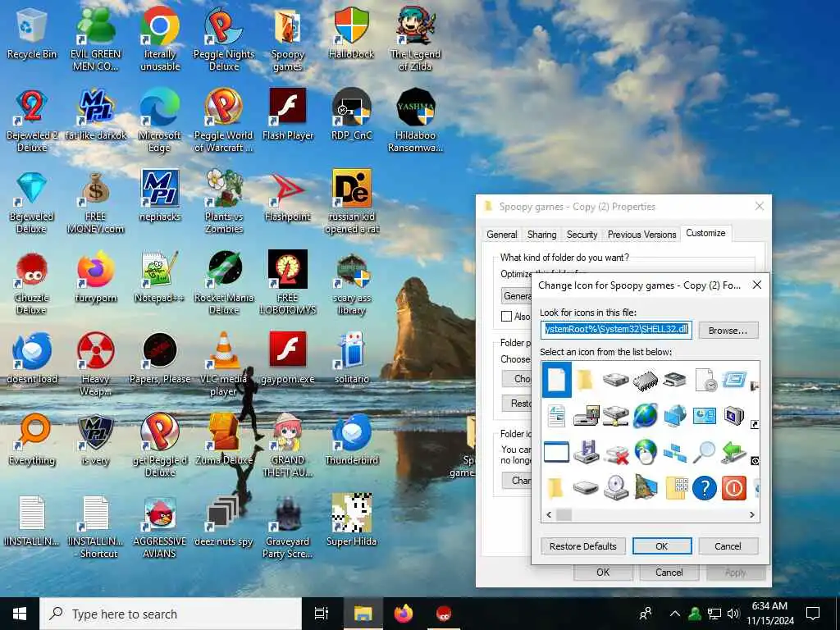Pick the floppy disk drive icon
840x630 pixels.
pyautogui.click(x=586, y=452)
